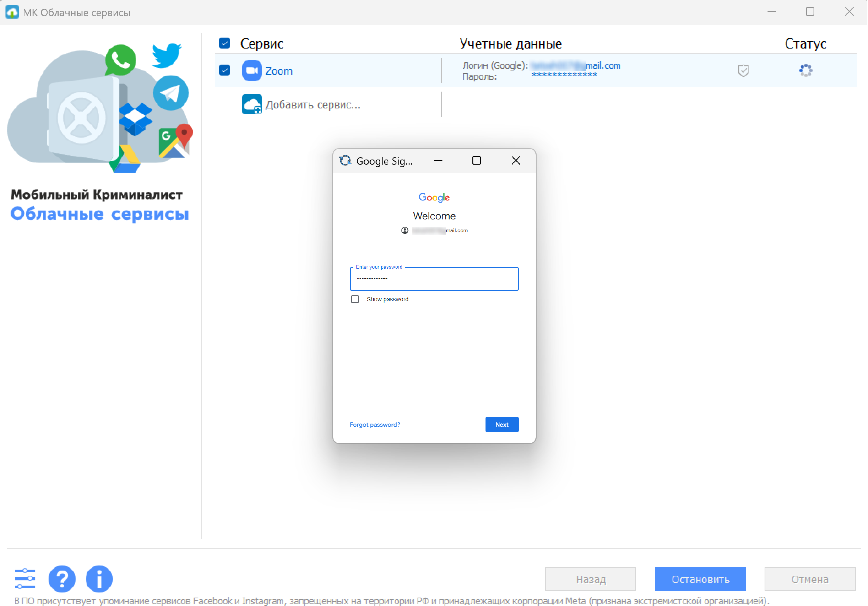Viewport: 868px width, 606px height.
Task: Click the masked Zoom password value
Action: (x=564, y=75)
